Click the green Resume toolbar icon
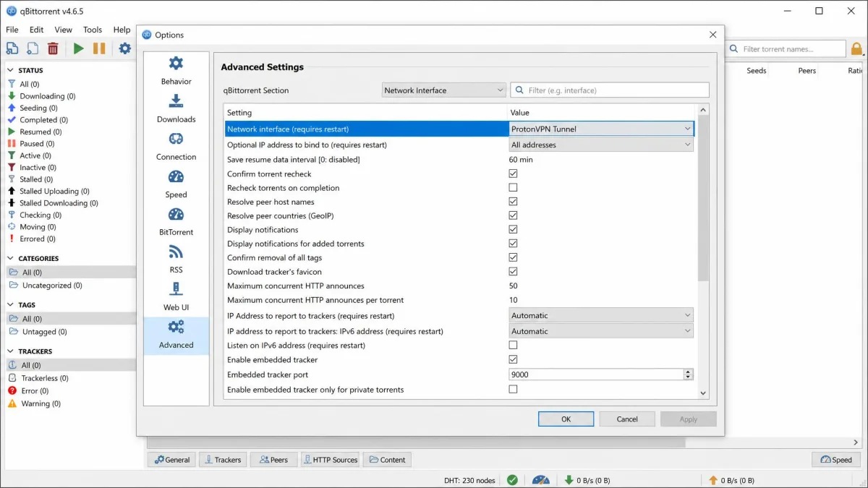This screenshot has width=868, height=488. [78, 48]
